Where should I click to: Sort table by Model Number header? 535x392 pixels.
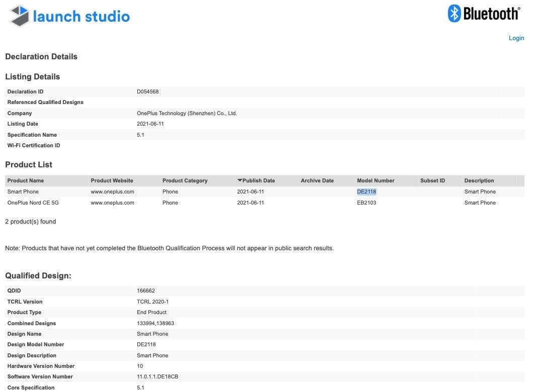tap(376, 180)
